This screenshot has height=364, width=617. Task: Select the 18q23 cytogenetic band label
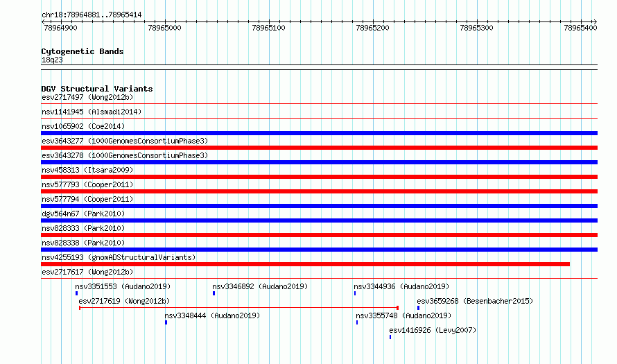coord(52,60)
